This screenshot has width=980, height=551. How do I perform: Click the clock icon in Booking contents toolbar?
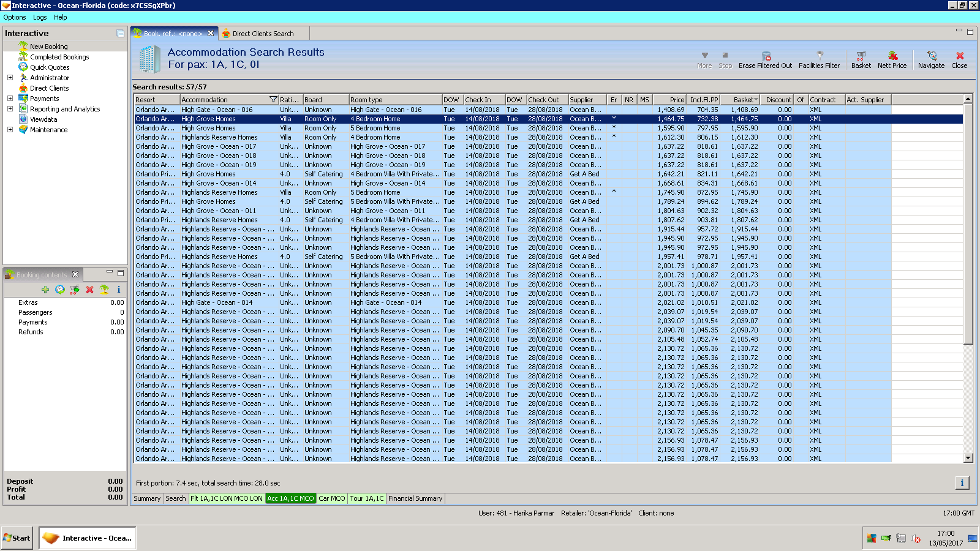click(x=60, y=290)
